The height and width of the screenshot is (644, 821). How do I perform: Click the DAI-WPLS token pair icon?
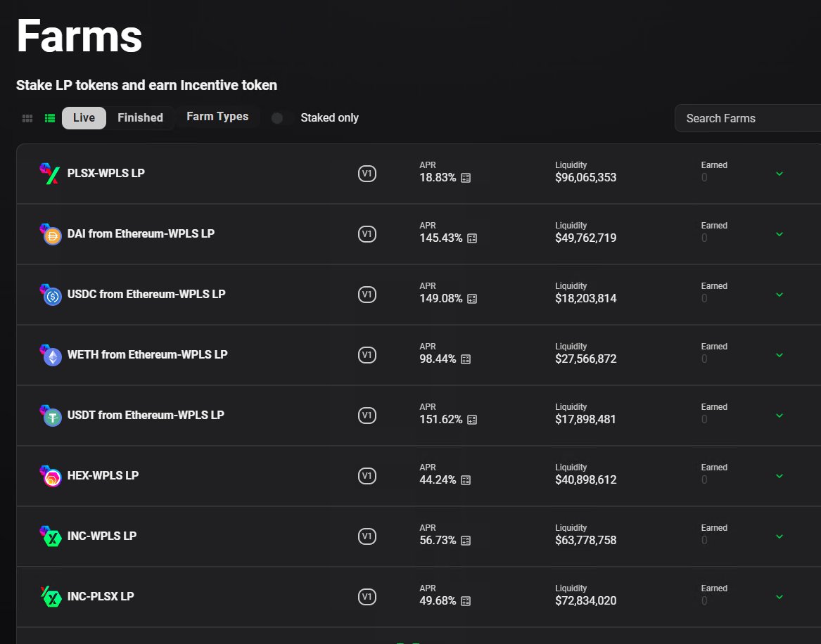pyautogui.click(x=50, y=234)
